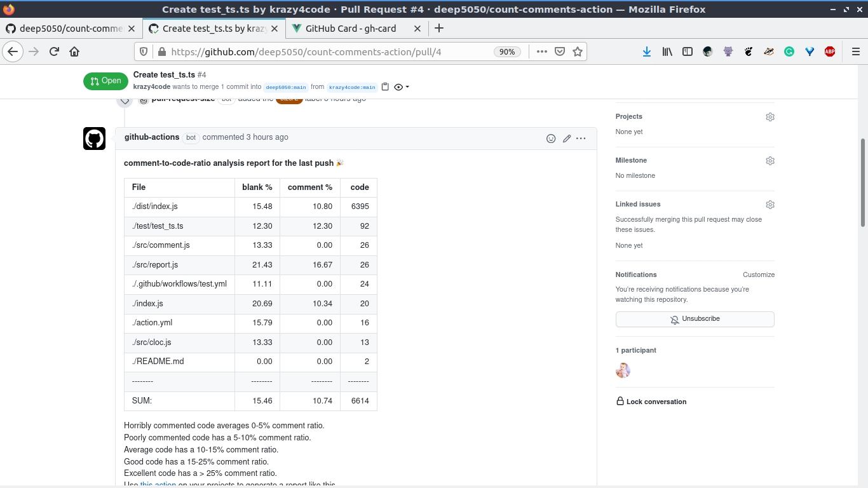Open the Adblock Plus extension
Viewport: 868px width, 488px height.
point(830,52)
